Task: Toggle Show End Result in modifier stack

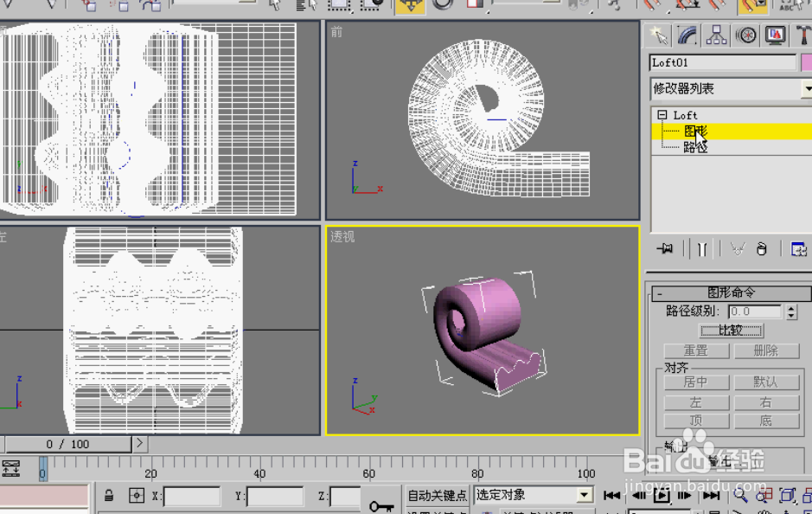Action: 702,249
